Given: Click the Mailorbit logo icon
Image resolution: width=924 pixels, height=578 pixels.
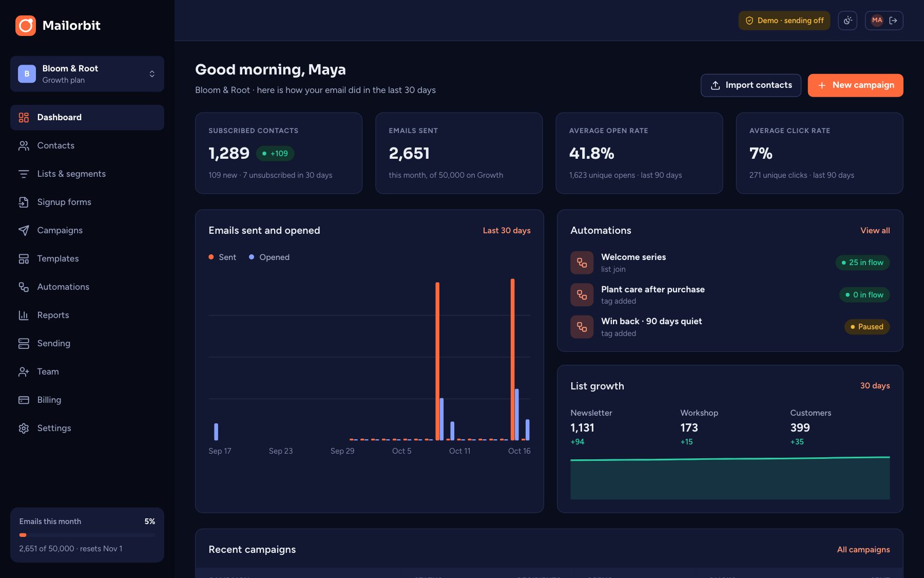Looking at the screenshot, I should click(x=26, y=26).
